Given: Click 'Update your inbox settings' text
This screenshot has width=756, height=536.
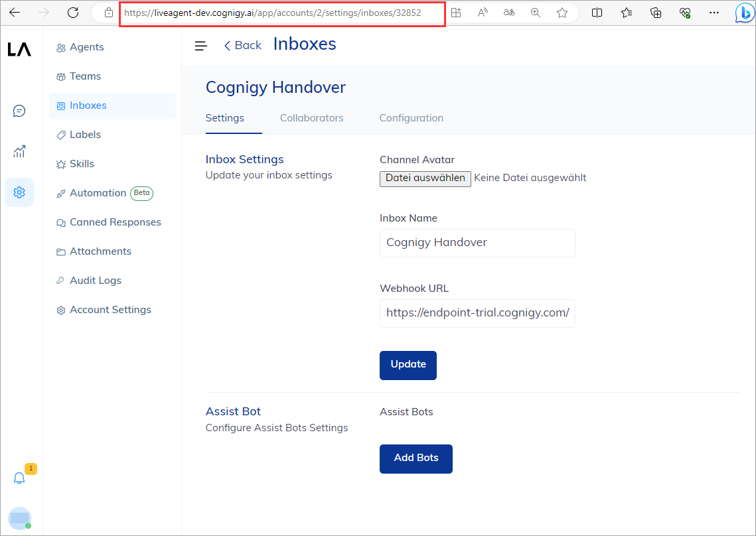Looking at the screenshot, I should 269,175.
